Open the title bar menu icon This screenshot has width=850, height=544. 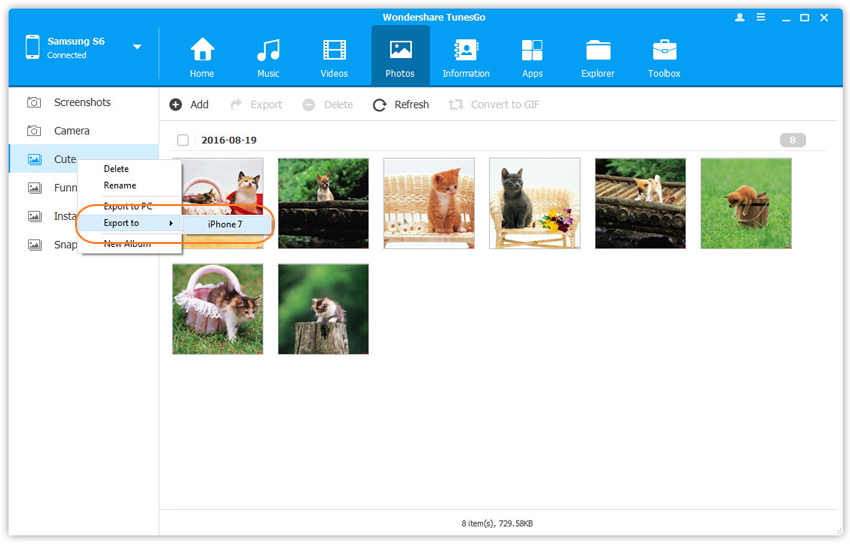(760, 18)
